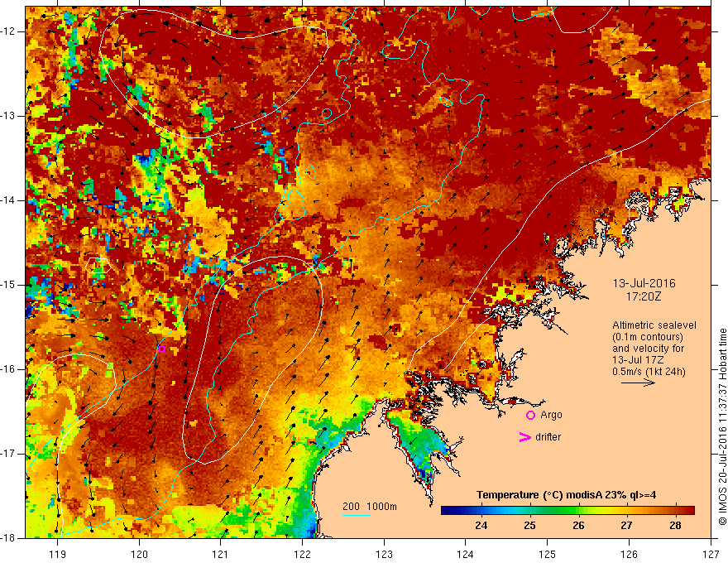Screen dimensions: 728x563
Task: Click latitude axis label -15
Action: [8, 285]
